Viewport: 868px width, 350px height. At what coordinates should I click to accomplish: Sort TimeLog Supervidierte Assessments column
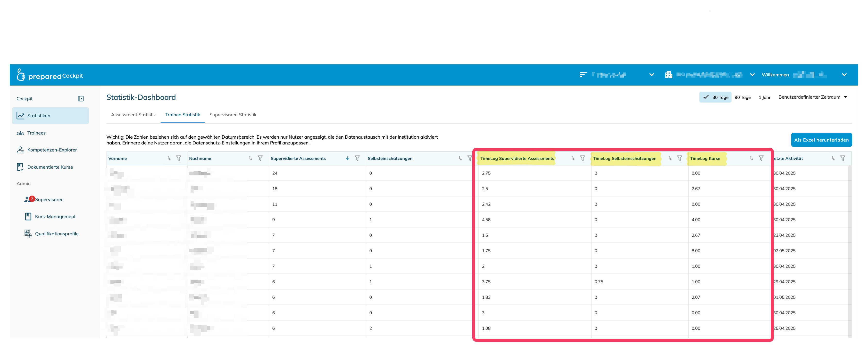point(573,158)
